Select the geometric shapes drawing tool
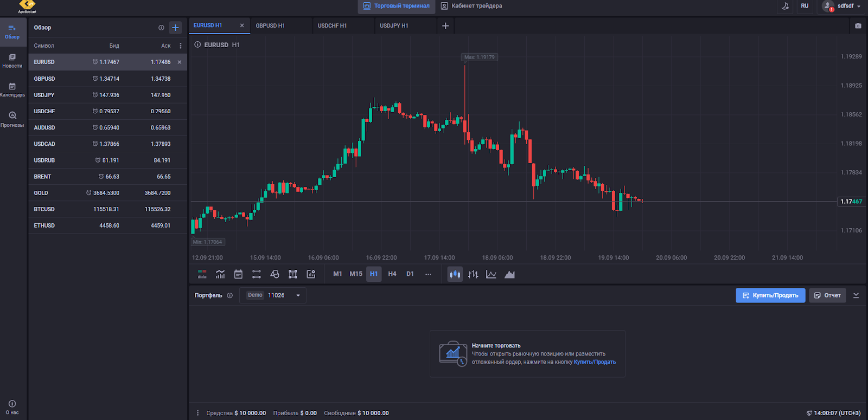Screen dimensions: 868x420 click(x=275, y=274)
